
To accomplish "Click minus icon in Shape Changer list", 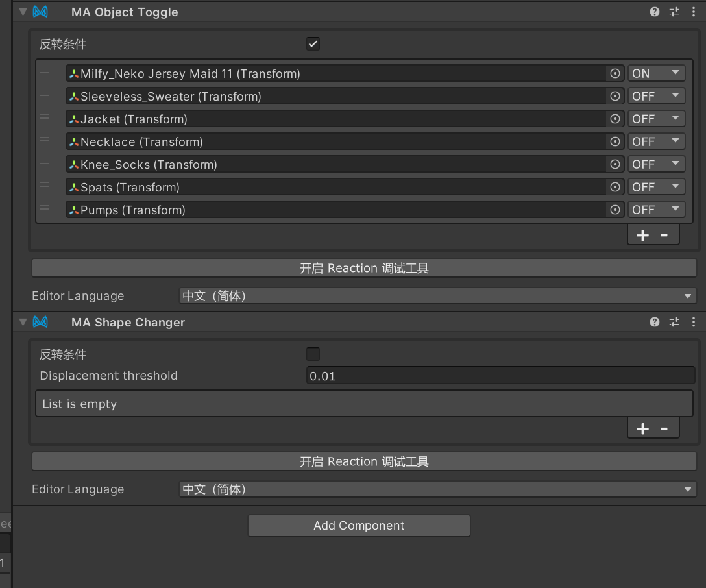I will pyautogui.click(x=664, y=428).
